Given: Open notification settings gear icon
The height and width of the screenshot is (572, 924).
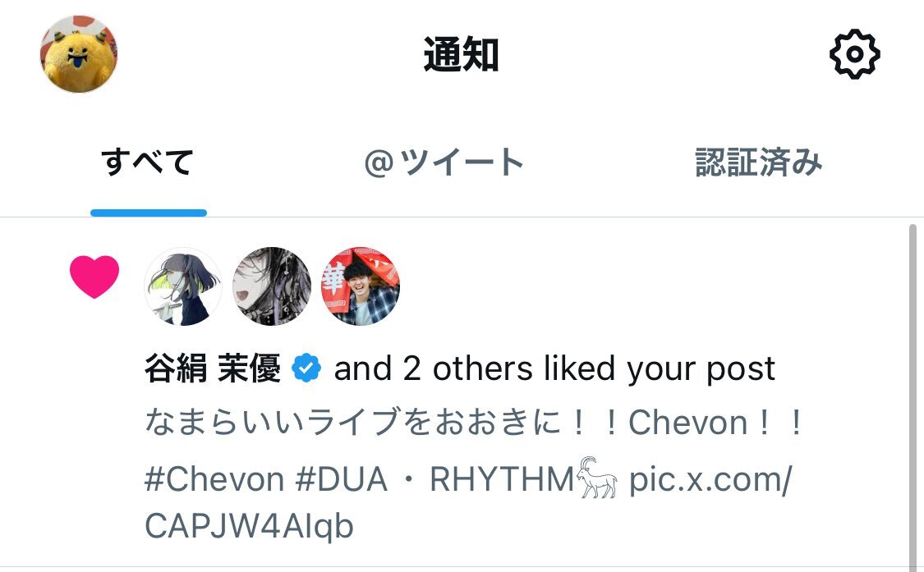Looking at the screenshot, I should pyautogui.click(x=854, y=54).
